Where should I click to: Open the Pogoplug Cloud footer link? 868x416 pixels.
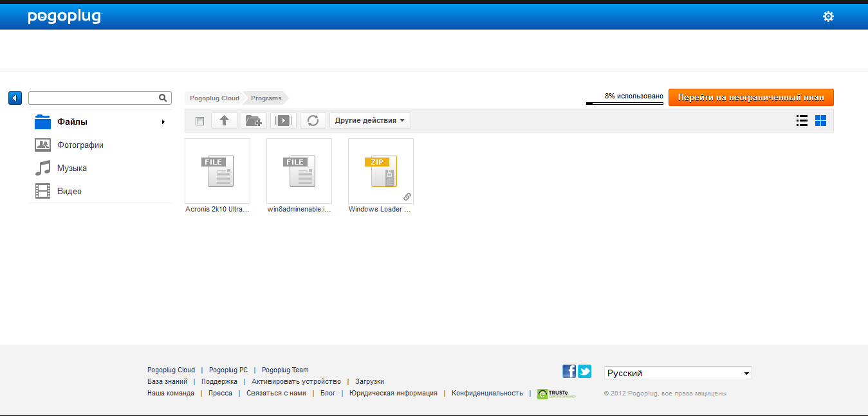tap(171, 370)
